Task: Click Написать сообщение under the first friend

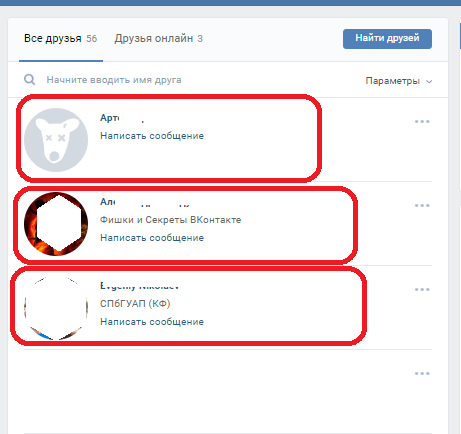Action: tap(152, 136)
